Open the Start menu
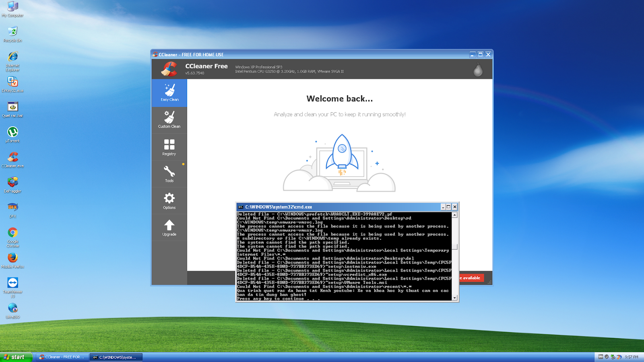This screenshot has height=362, width=644. [x=14, y=357]
